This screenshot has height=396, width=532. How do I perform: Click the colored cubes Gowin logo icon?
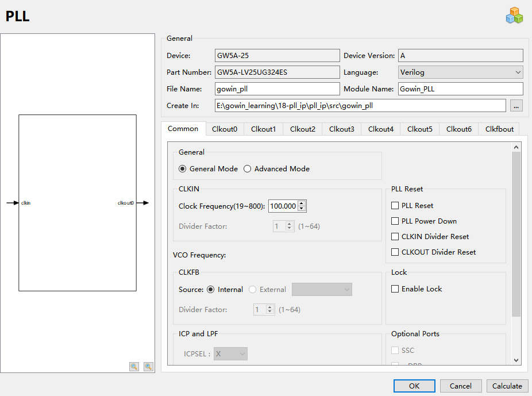point(514,16)
